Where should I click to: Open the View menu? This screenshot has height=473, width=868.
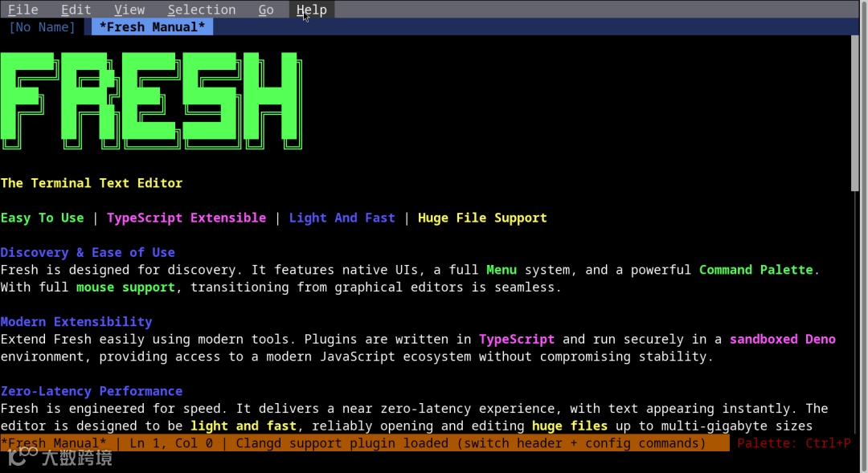tap(129, 10)
